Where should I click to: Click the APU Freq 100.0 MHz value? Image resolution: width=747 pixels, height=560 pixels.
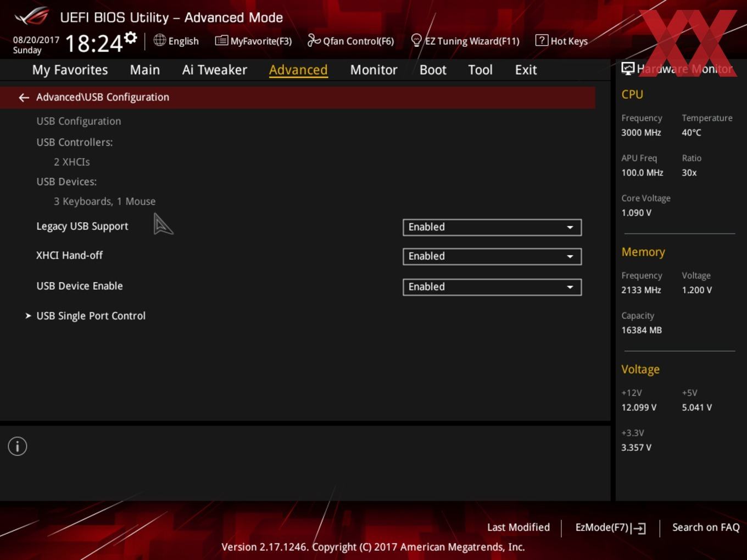pyautogui.click(x=642, y=173)
